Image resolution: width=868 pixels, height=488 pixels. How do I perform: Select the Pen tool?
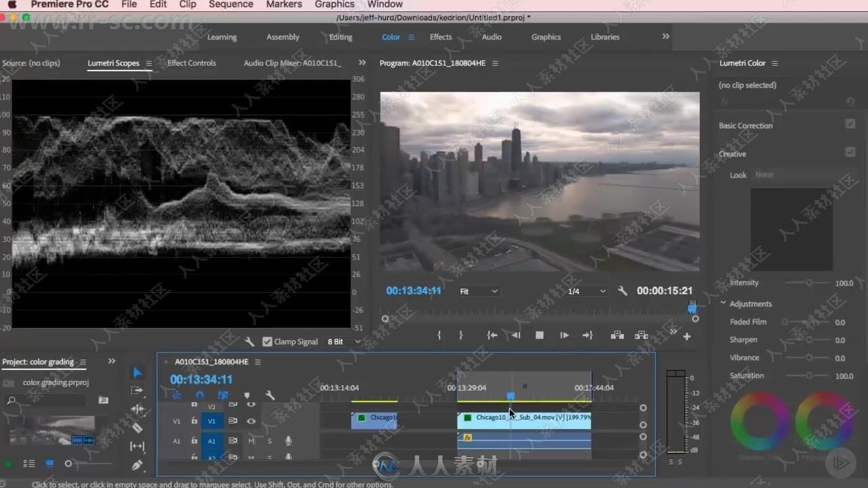point(137,465)
